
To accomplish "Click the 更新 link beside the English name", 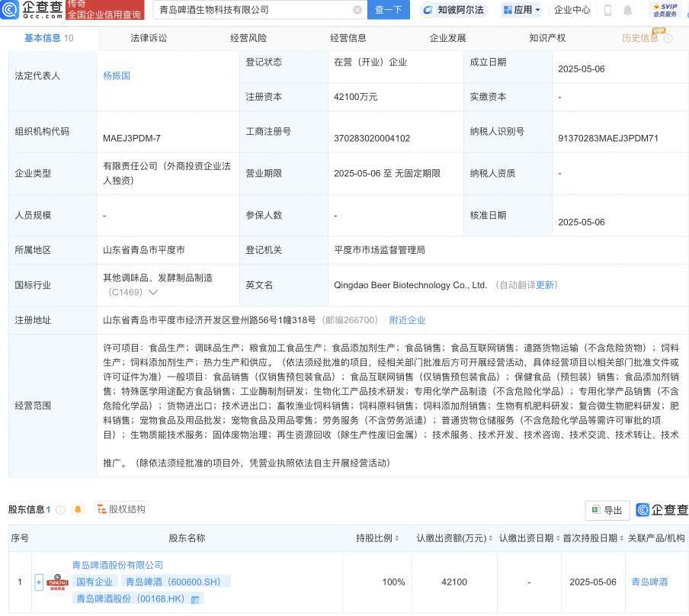I will pos(545,285).
